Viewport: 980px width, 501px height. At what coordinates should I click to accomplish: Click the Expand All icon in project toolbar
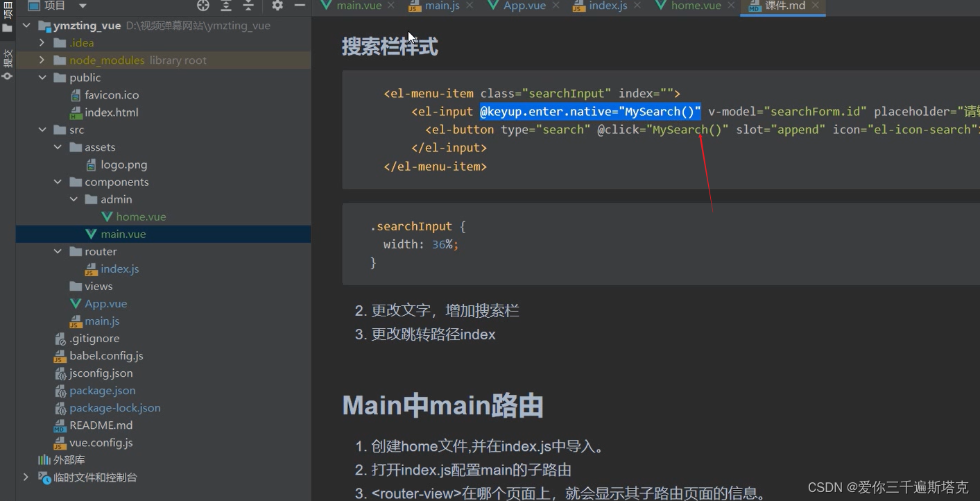[x=225, y=6]
